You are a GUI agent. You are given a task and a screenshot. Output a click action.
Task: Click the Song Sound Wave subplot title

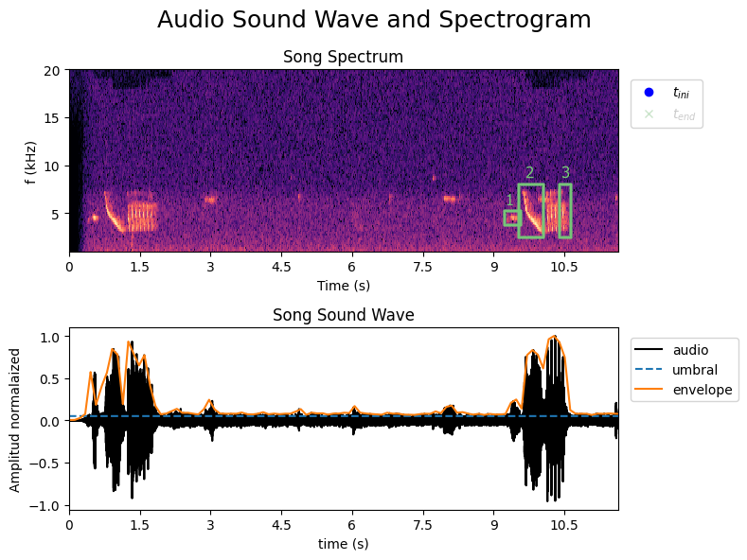345,315
